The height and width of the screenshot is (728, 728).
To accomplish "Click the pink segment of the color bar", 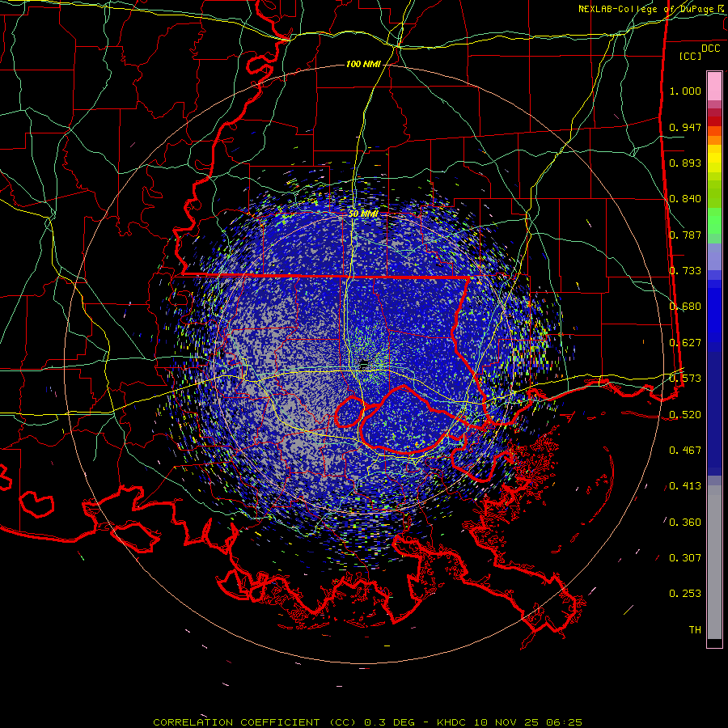I will (714, 87).
